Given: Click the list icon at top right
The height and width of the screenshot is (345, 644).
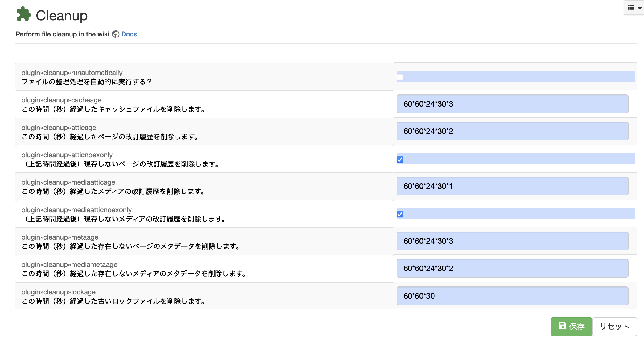Looking at the screenshot, I should click(x=631, y=7).
